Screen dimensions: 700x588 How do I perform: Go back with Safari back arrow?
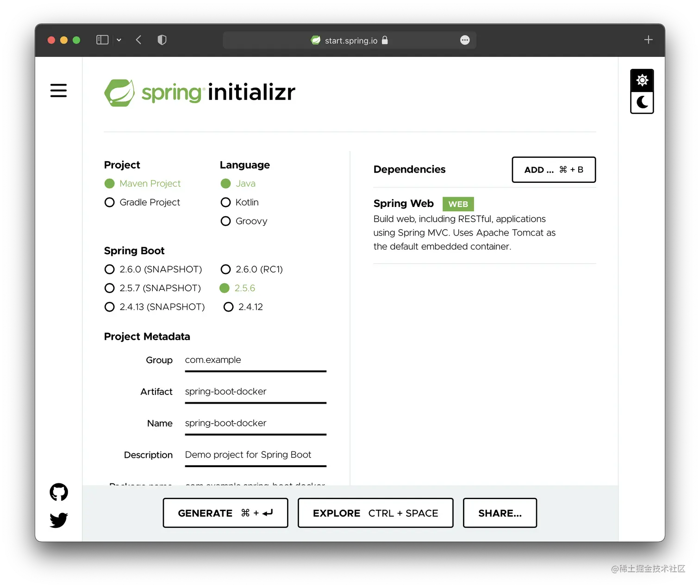click(138, 40)
